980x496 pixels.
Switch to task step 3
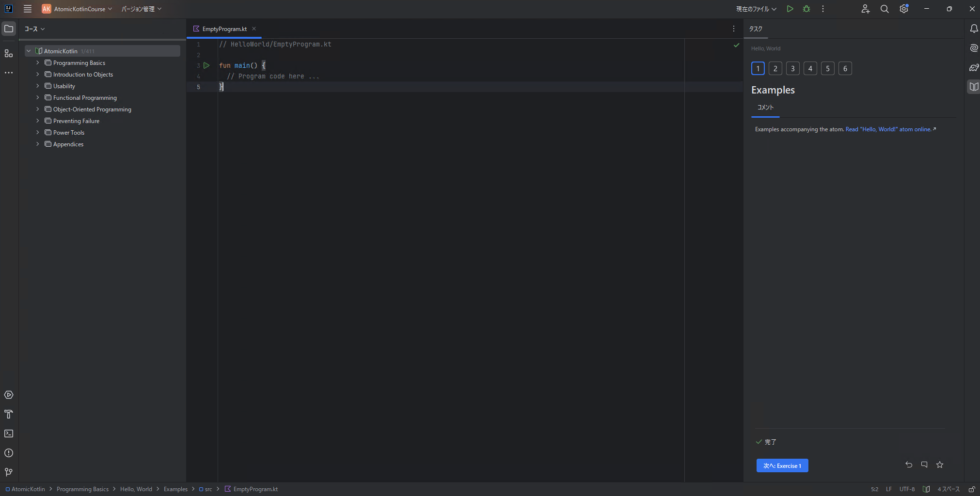point(793,68)
